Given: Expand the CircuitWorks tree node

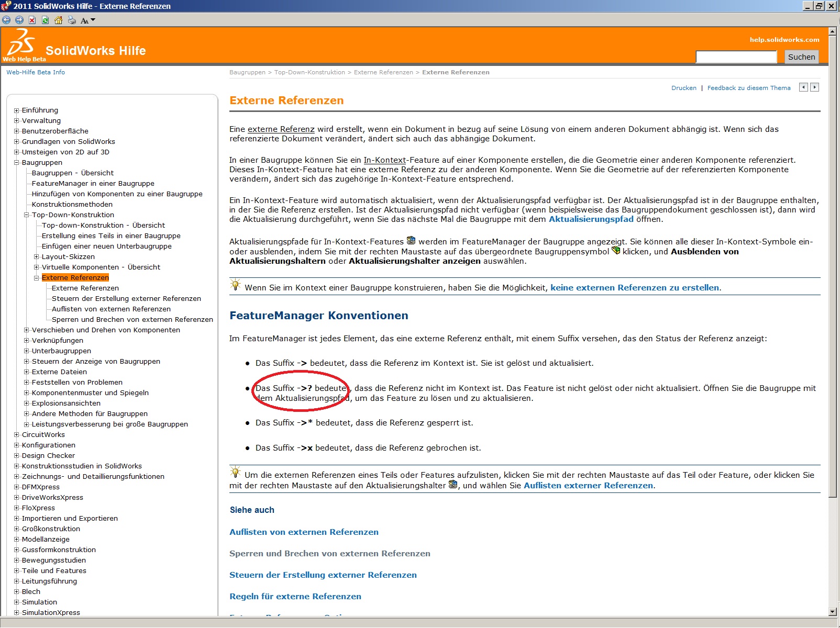Looking at the screenshot, I should pyautogui.click(x=17, y=435).
